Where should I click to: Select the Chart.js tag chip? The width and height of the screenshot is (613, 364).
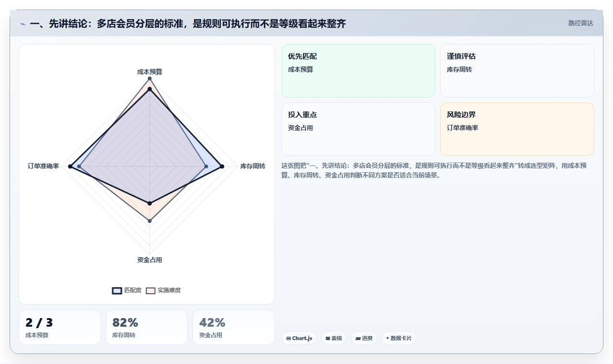(299, 338)
